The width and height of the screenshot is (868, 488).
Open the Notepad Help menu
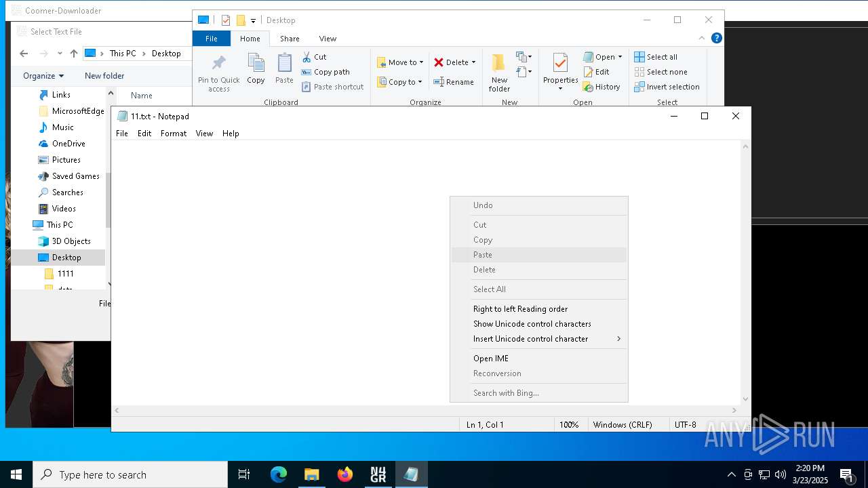(231, 134)
